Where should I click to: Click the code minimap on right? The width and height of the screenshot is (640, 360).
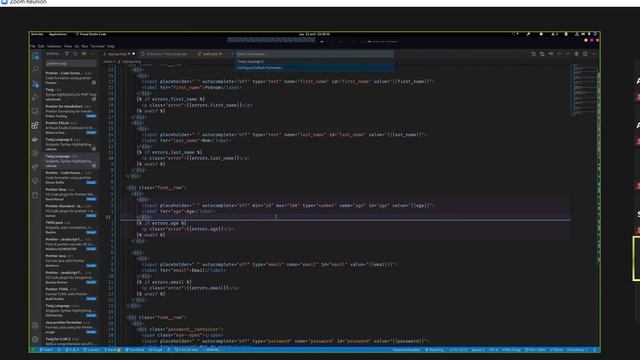584,91
